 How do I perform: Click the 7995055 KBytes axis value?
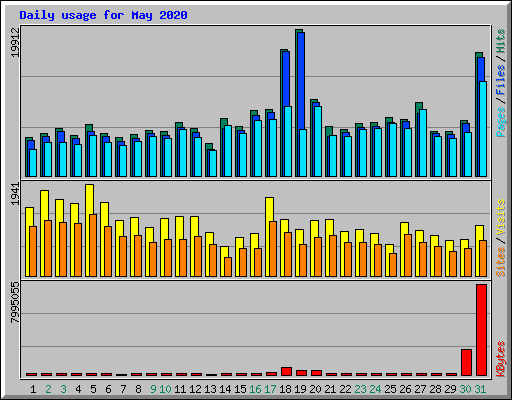coord(15,303)
